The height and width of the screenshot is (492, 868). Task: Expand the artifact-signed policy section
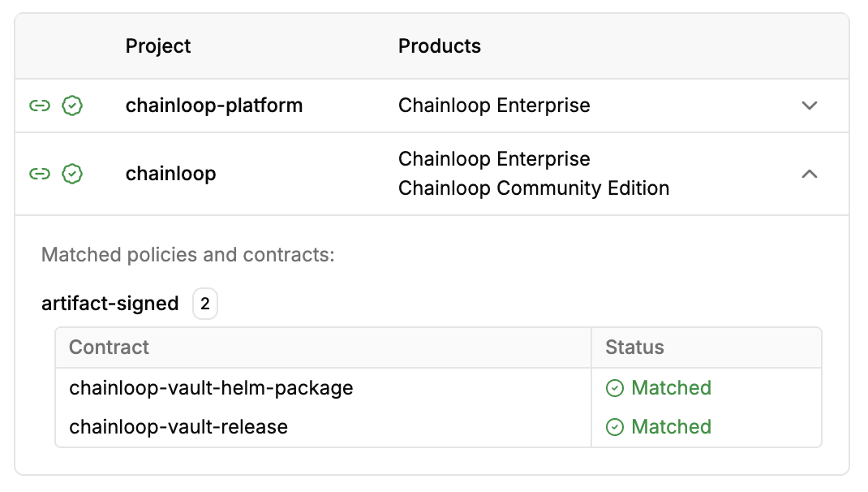[x=110, y=303]
